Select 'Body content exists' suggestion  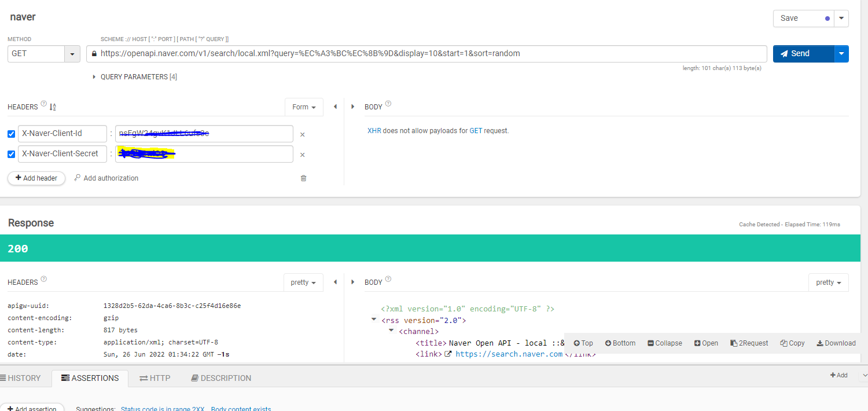[241, 409]
